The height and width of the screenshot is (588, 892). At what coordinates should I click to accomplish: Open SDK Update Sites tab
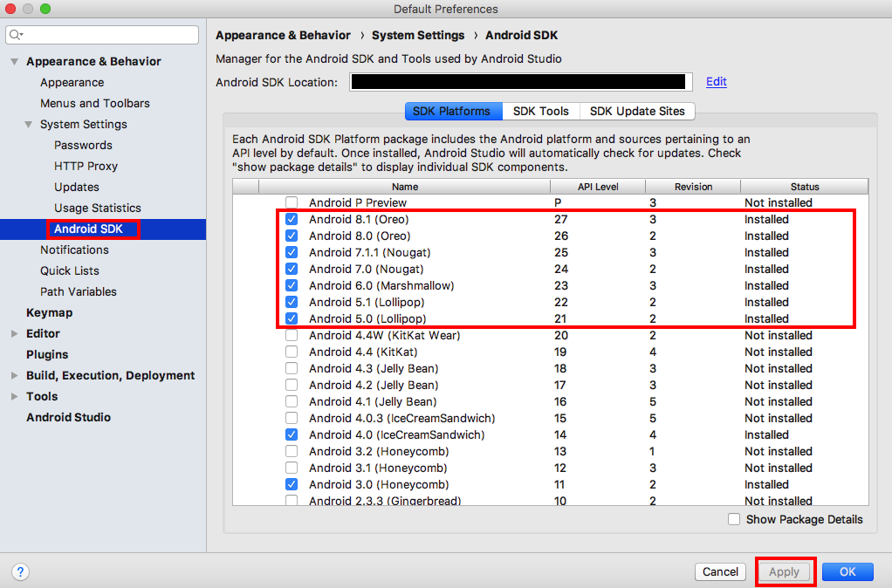(x=637, y=111)
